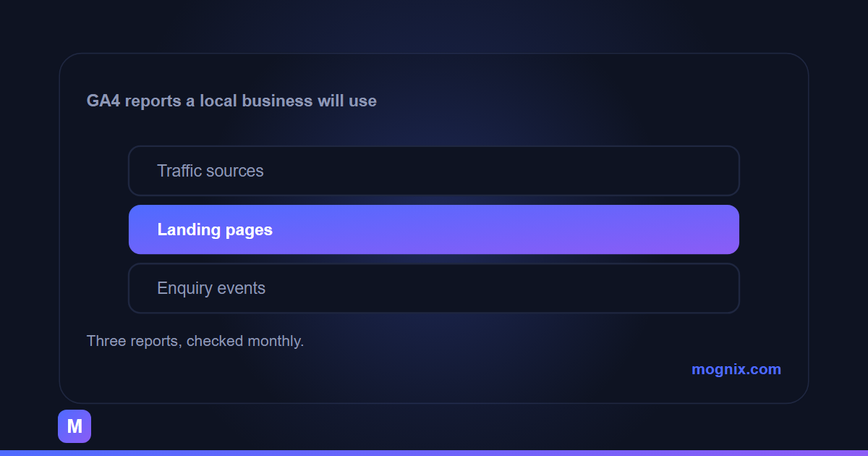Click the caption 'Three reports, checked monthly.'
868x456 pixels.
click(x=195, y=341)
